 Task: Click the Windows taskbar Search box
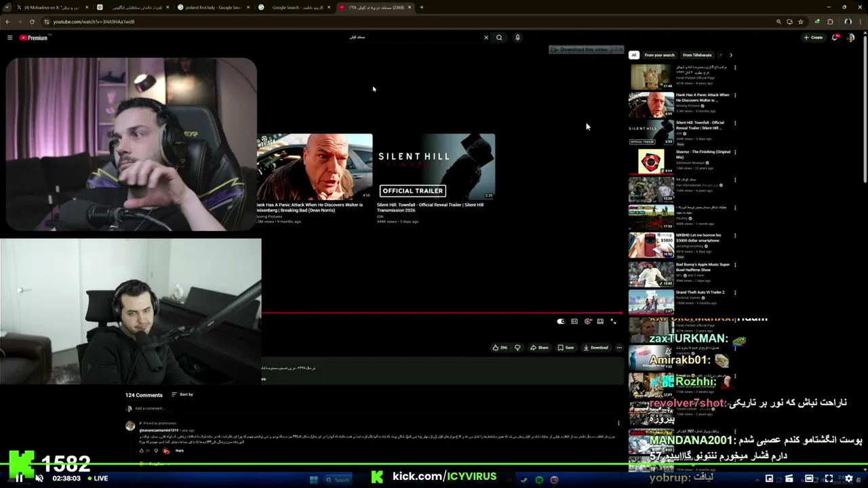pyautogui.click(x=338, y=480)
